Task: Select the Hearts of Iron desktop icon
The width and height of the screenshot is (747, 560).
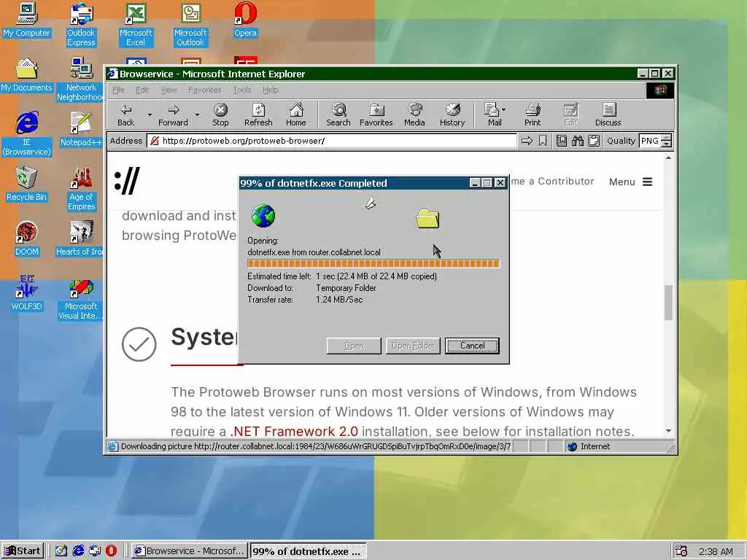Action: tap(80, 238)
